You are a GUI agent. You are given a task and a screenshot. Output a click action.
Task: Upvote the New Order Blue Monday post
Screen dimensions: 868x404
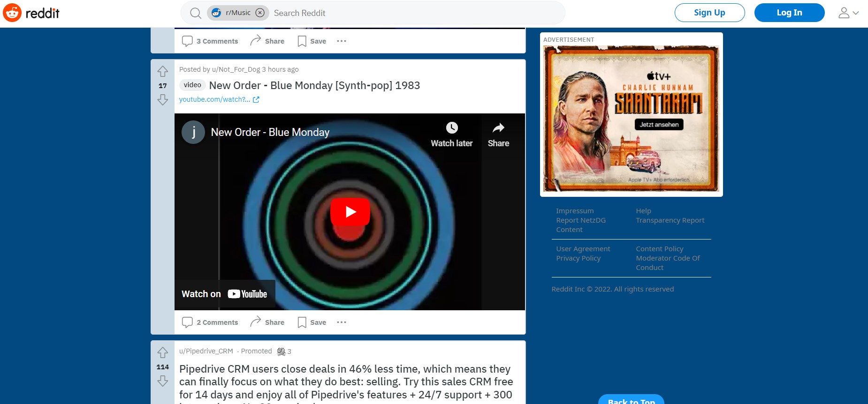click(162, 71)
